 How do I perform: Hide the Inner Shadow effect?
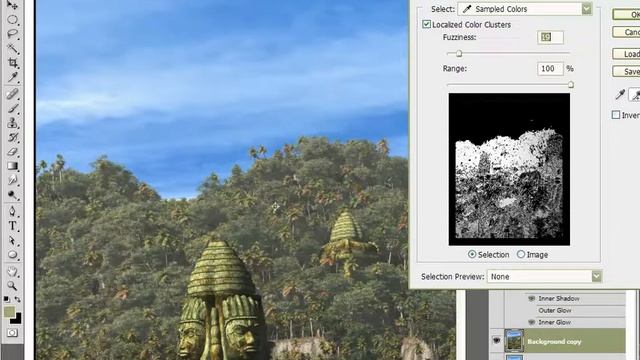[x=531, y=299]
